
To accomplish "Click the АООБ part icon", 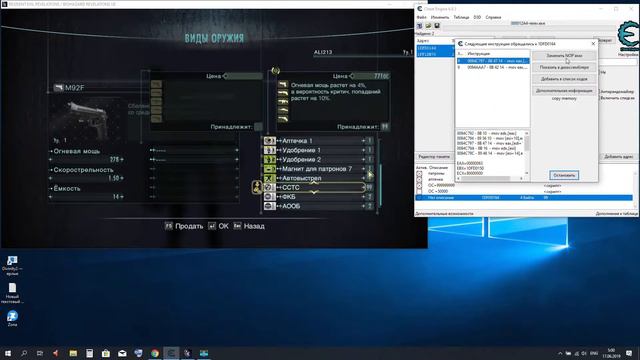I will point(269,206).
